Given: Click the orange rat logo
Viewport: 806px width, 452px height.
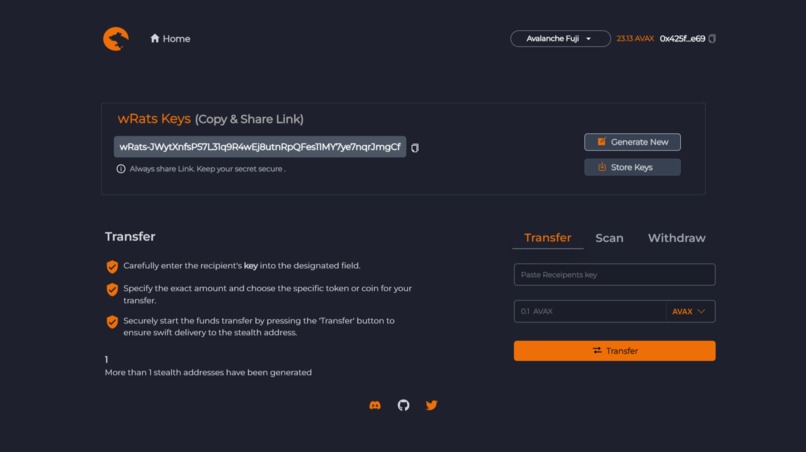Looking at the screenshot, I should 116,39.
